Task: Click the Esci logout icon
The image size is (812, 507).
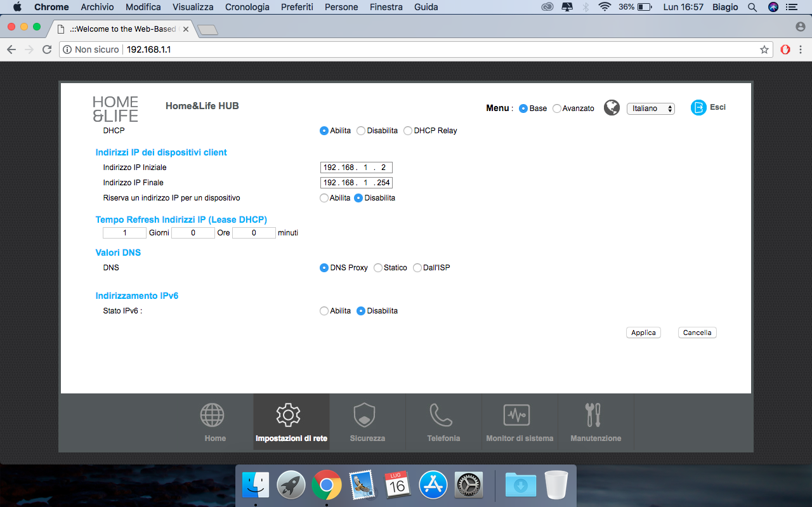Action: 698,108
